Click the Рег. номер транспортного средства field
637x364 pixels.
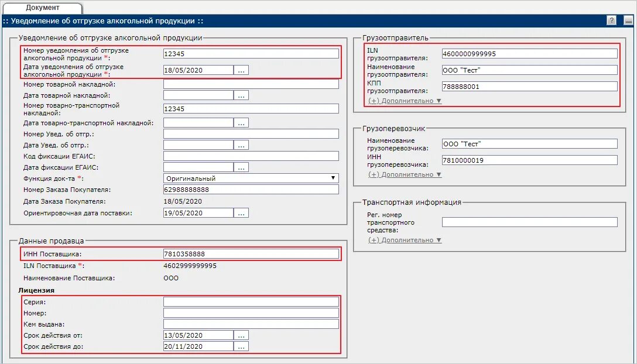530,222
